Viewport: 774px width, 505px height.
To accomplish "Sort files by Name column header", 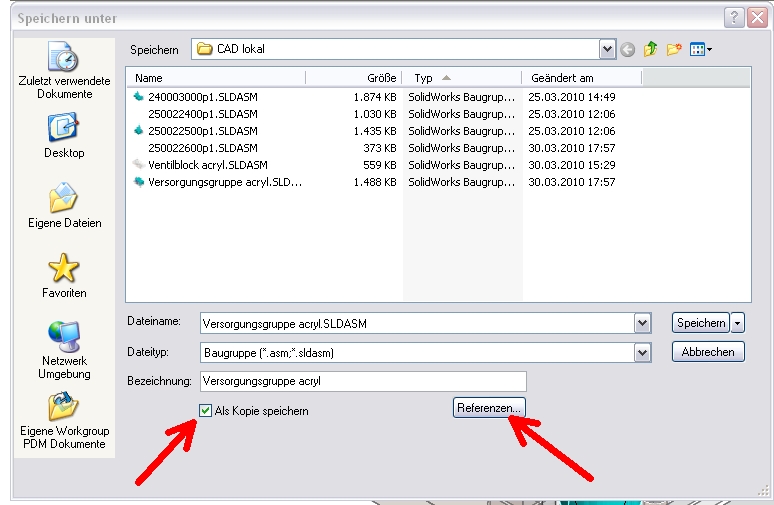I will 216,78.
